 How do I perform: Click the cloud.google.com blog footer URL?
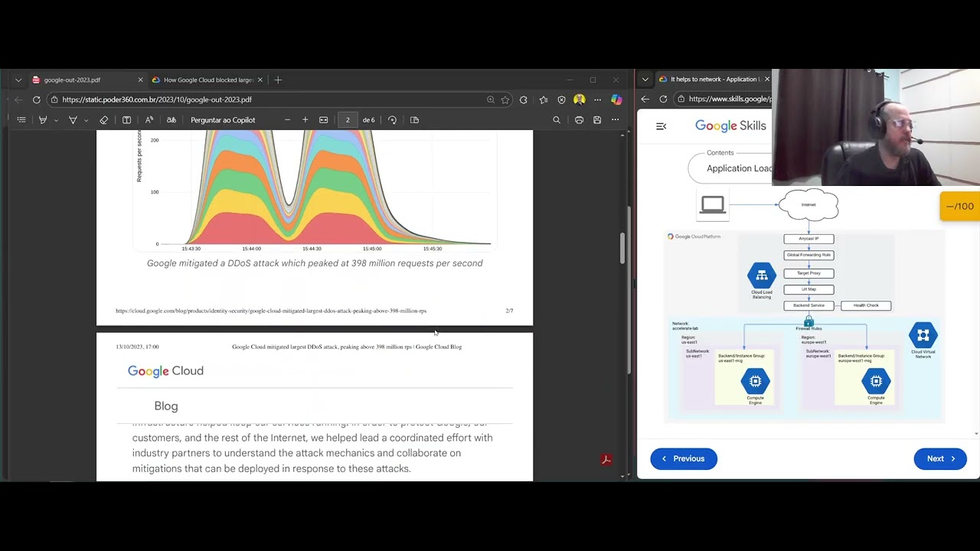(271, 311)
